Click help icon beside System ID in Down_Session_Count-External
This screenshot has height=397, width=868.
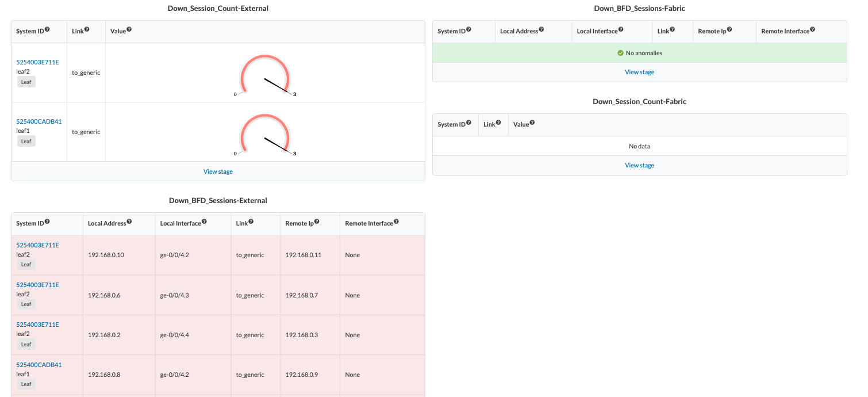(47, 29)
